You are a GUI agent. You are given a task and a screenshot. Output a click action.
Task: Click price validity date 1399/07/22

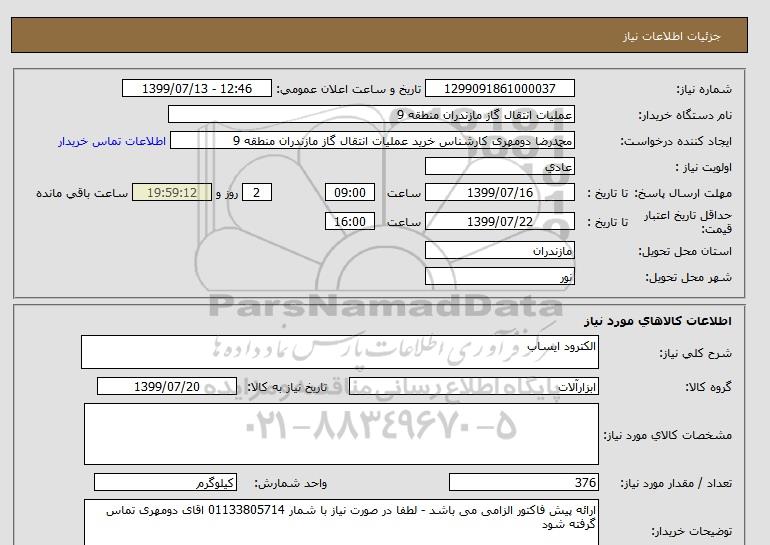pyautogui.click(x=499, y=221)
